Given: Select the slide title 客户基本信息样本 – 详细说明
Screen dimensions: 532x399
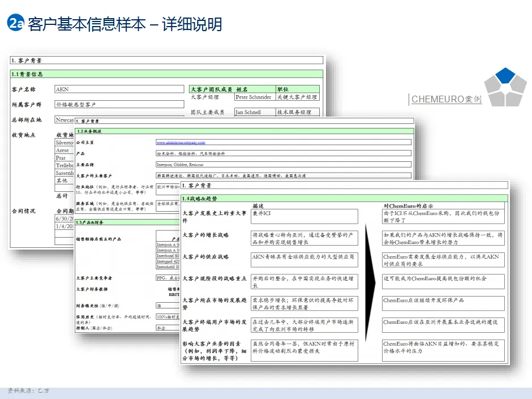Looking at the screenshot, I should click(x=125, y=24).
